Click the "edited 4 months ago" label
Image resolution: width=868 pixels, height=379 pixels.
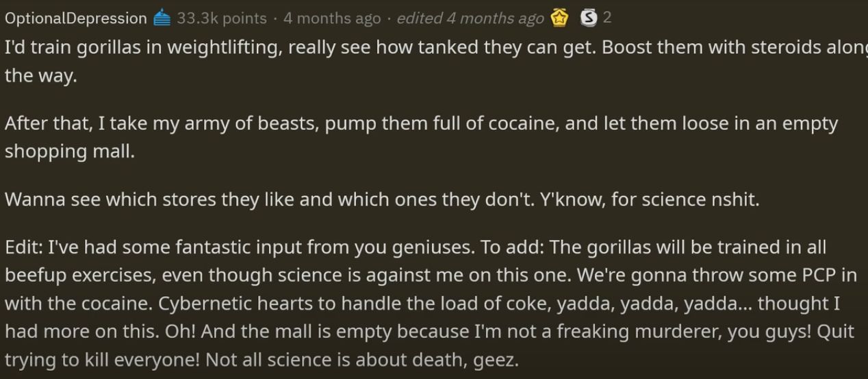(x=470, y=19)
